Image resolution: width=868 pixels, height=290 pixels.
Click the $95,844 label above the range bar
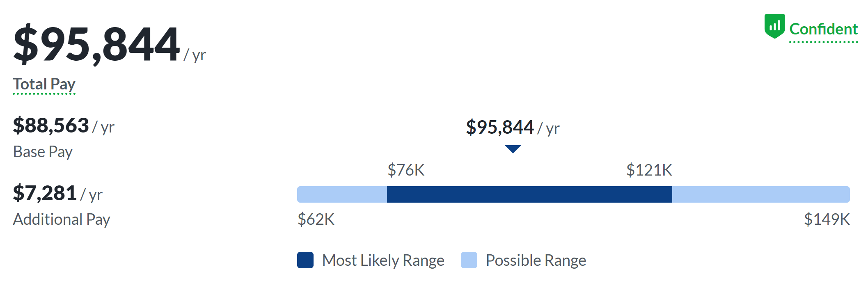pyautogui.click(x=500, y=128)
